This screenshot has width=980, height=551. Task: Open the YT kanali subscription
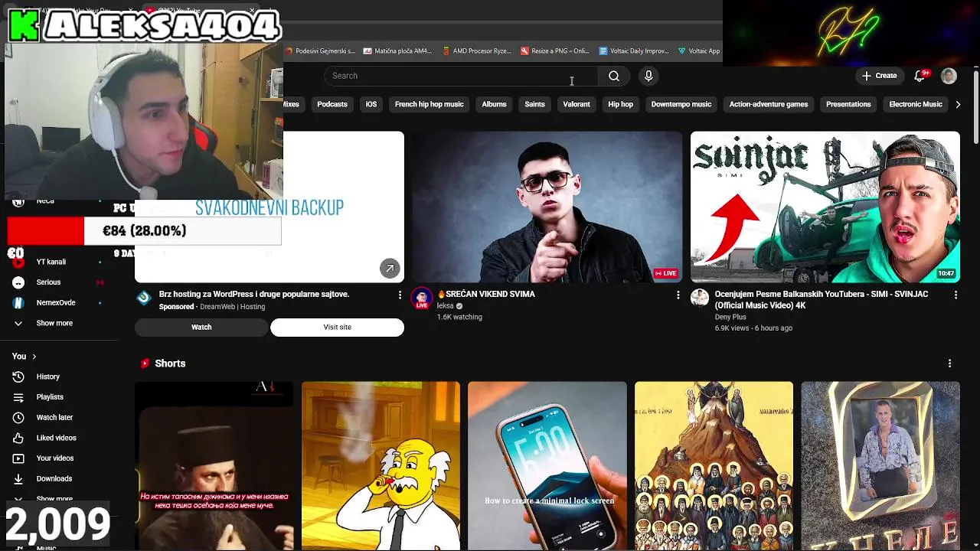[x=57, y=262]
